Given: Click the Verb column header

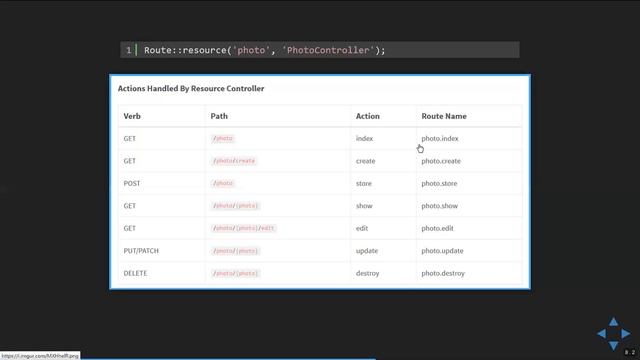Looking at the screenshot, I should tap(132, 116).
